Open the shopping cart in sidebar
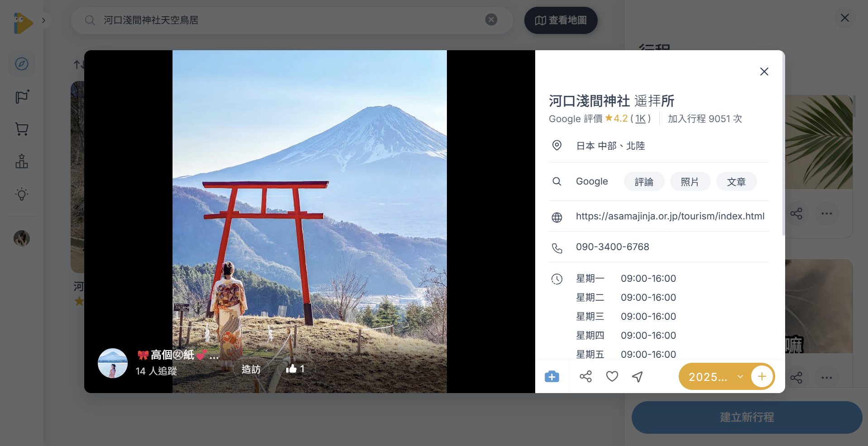Viewport: 868px width, 446px height. [x=22, y=129]
